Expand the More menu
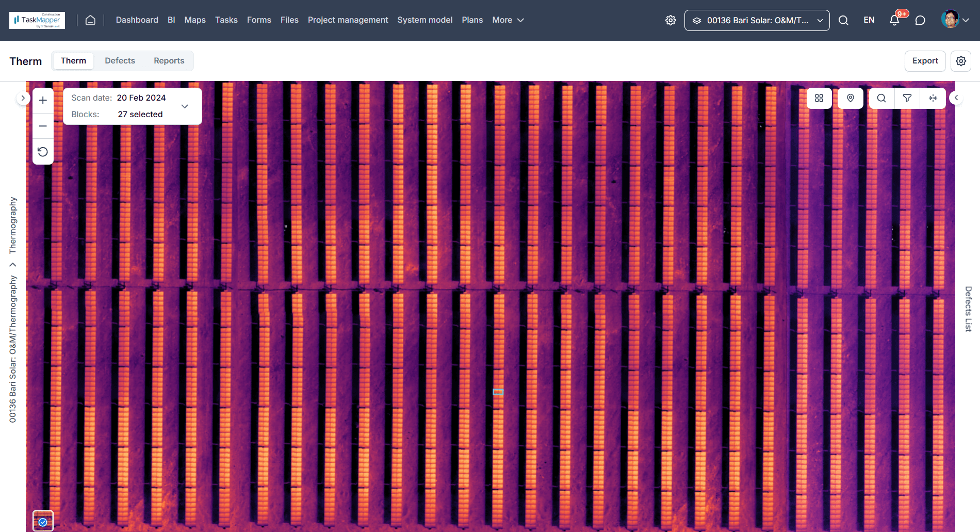Image resolution: width=980 pixels, height=532 pixels. pos(508,20)
